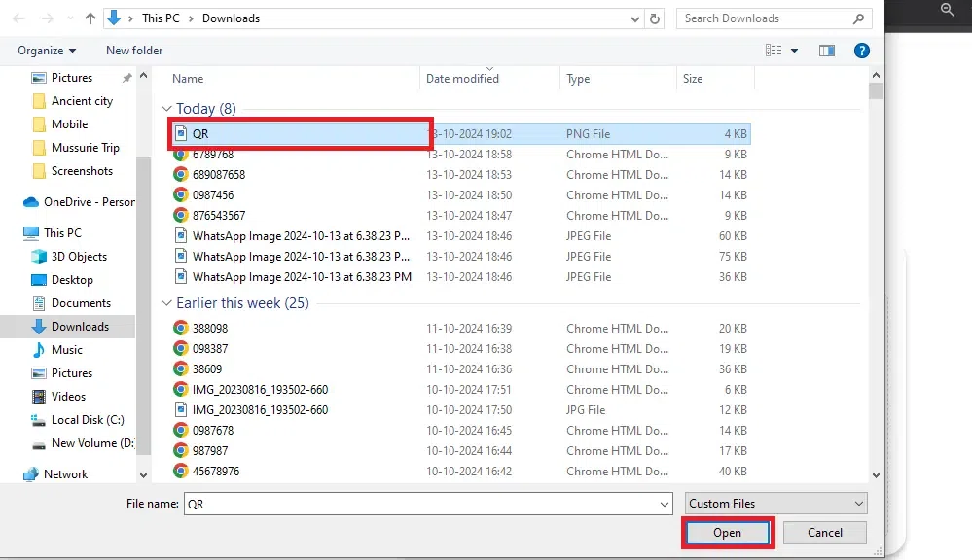Open the File name dropdown arrow

665,505
